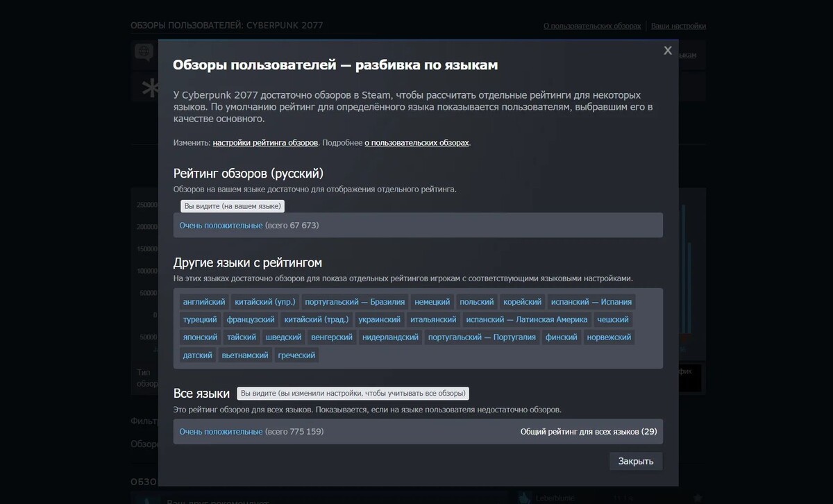
Task: Select the немецкий language tag
Action: tap(432, 302)
